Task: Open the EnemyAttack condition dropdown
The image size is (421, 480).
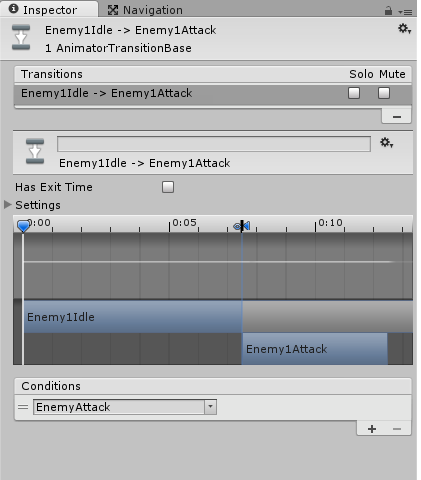Action: coord(125,407)
